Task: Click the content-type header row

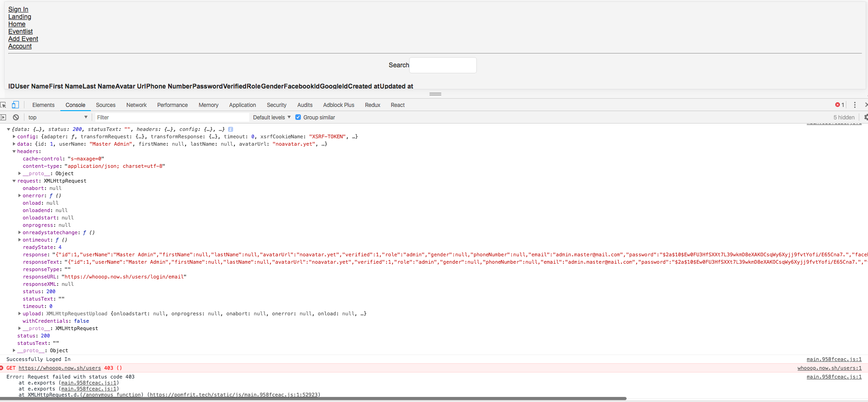Action: pos(94,166)
